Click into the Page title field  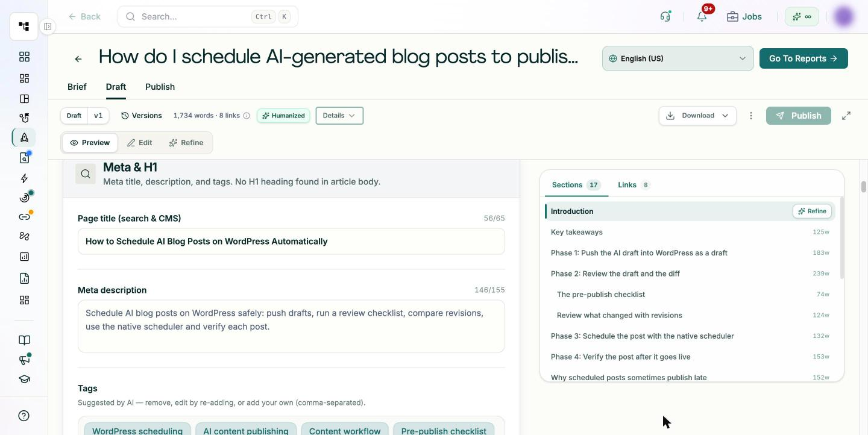(x=291, y=241)
